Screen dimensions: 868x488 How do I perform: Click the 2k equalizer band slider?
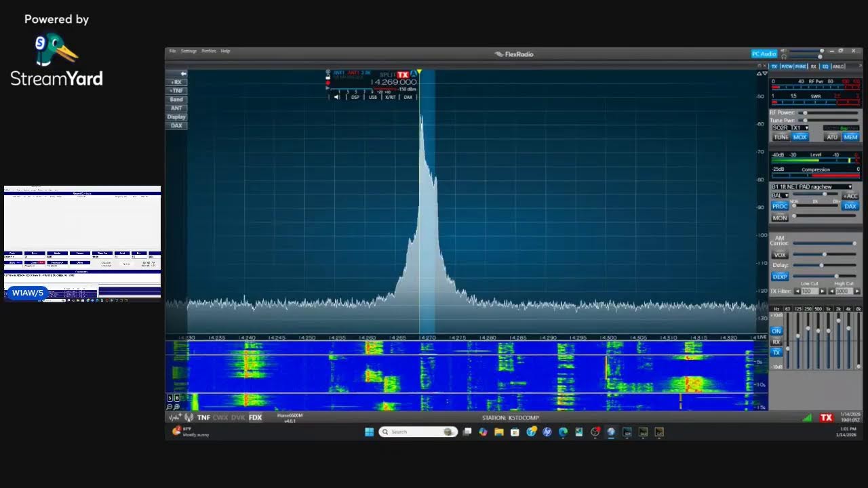point(838,341)
